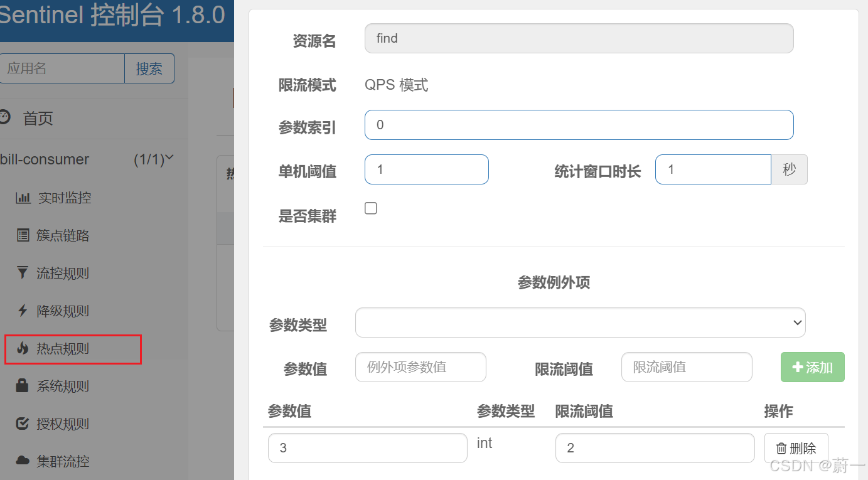Click the 参数例外项 heading

(x=554, y=282)
